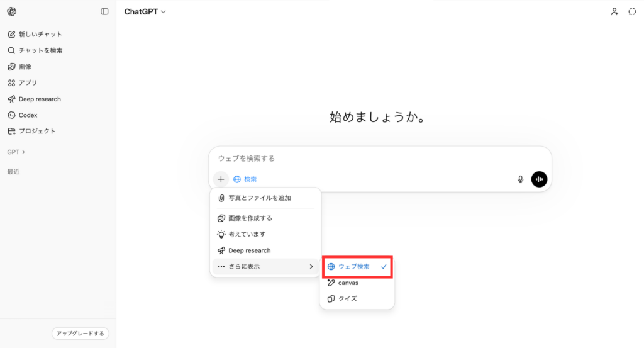Open チャットを検索 to search chats

coord(35,50)
